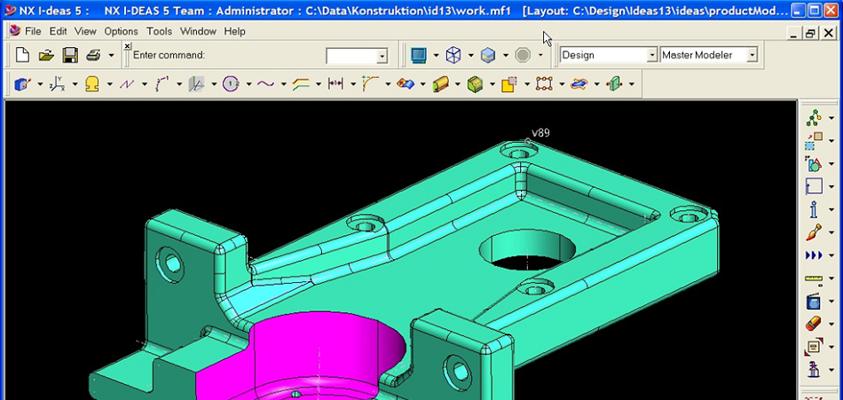Expand dropdown arrow beside wireframe cube icon
Viewport: 843px width, 400px height.
coord(470,55)
